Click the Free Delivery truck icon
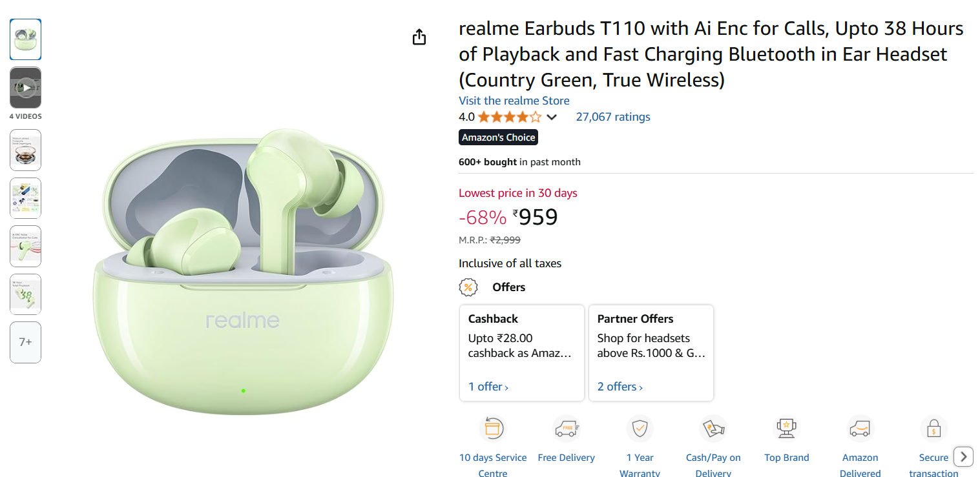 pos(566,429)
